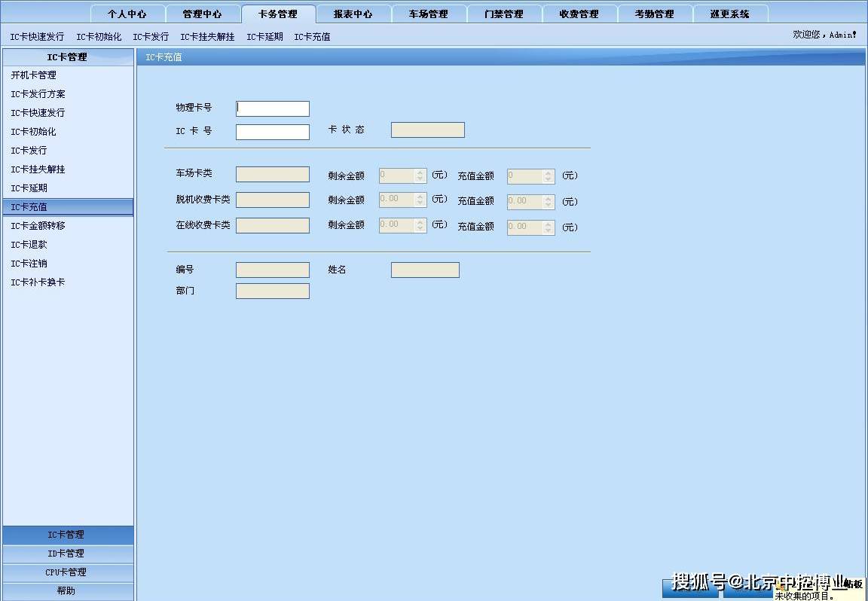Image resolution: width=868 pixels, height=601 pixels.
Task: Select the 车场管理 tab
Action: [x=429, y=14]
